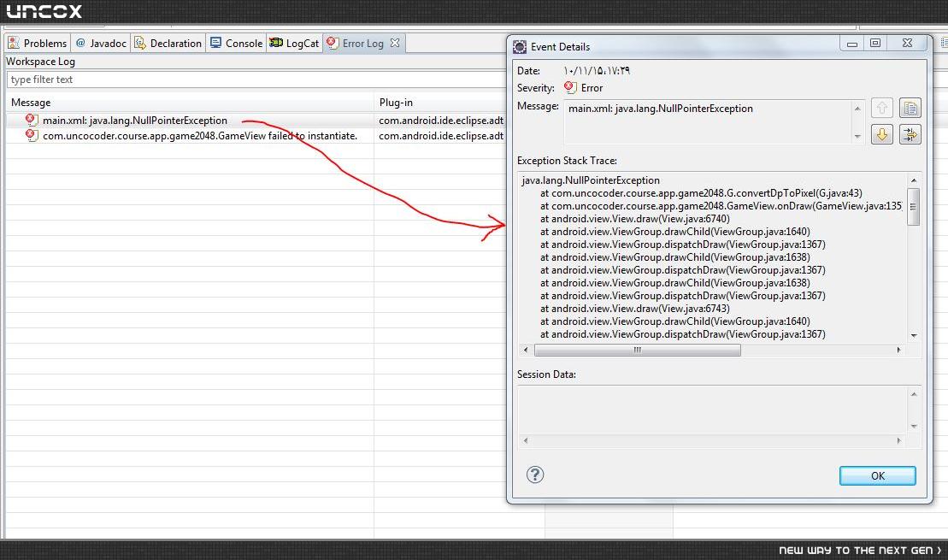Switch to the Problems tab

click(x=38, y=43)
